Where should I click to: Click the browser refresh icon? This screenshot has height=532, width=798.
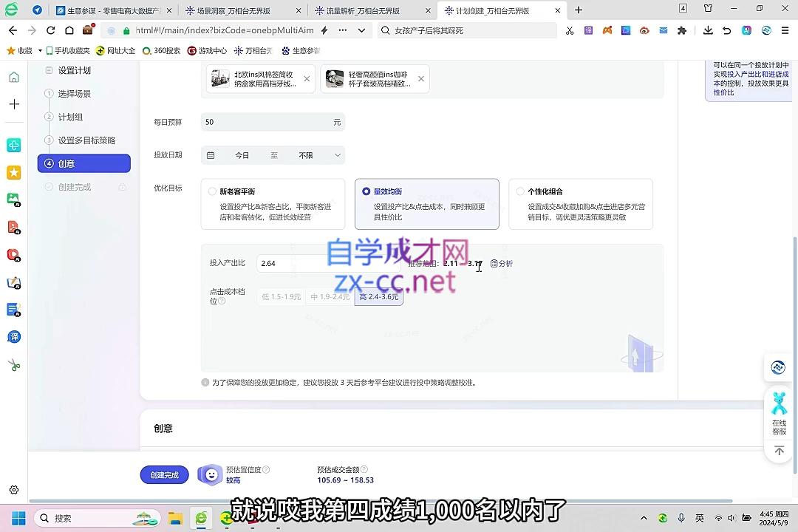pyautogui.click(x=50, y=30)
